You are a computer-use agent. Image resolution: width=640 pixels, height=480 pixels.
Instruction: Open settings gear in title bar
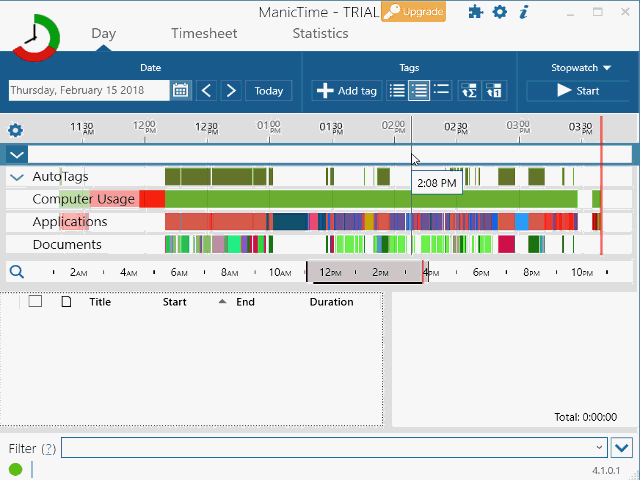(x=500, y=12)
